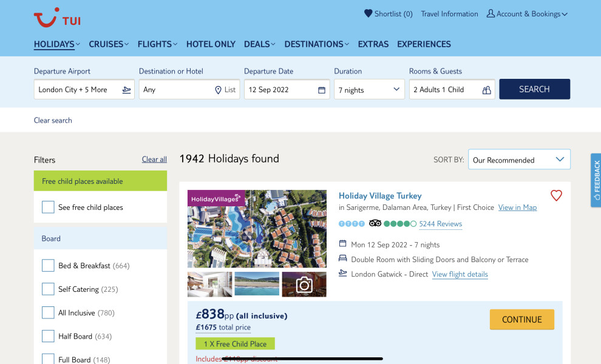Click the Search button
The height and width of the screenshot is (364, 601).
pos(534,89)
